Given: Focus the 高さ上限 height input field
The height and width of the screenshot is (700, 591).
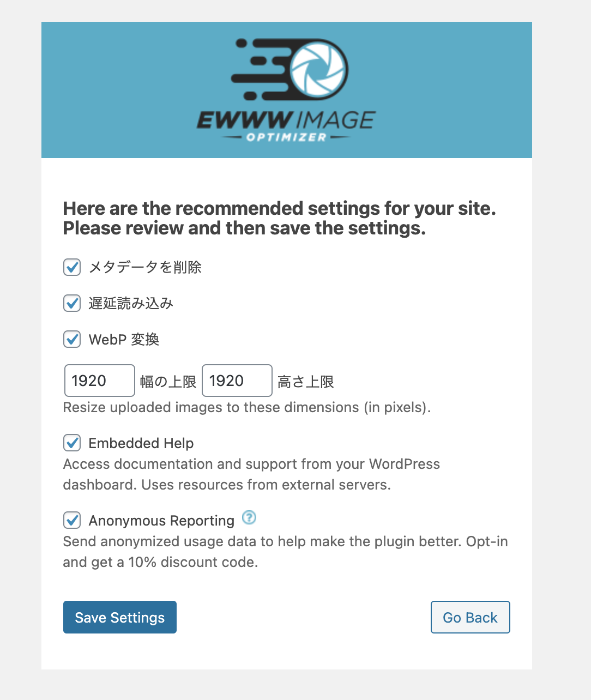Looking at the screenshot, I should click(237, 381).
